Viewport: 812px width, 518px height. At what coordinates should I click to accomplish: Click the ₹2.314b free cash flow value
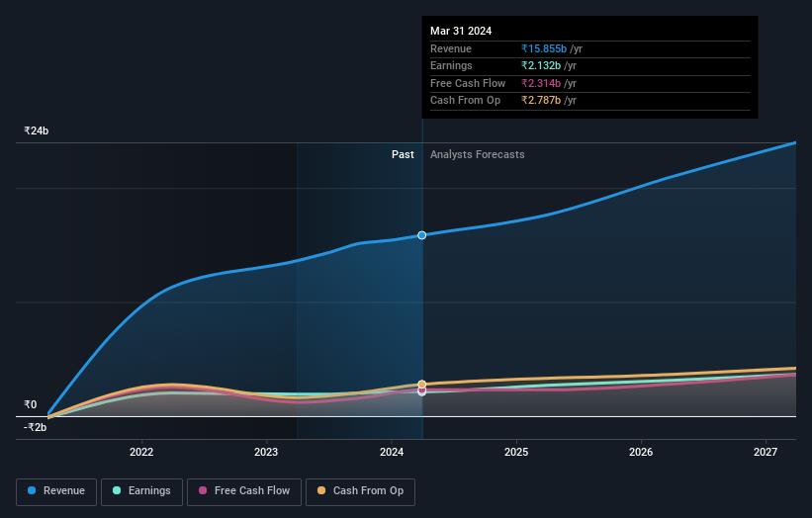point(541,83)
